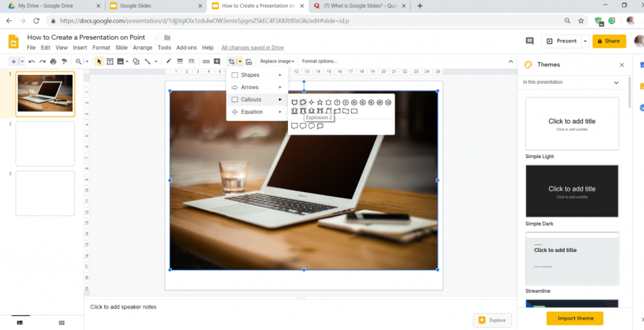This screenshot has height=330, width=644.
Task: Switch to filmstrip view at bottom left
Action: [20, 322]
